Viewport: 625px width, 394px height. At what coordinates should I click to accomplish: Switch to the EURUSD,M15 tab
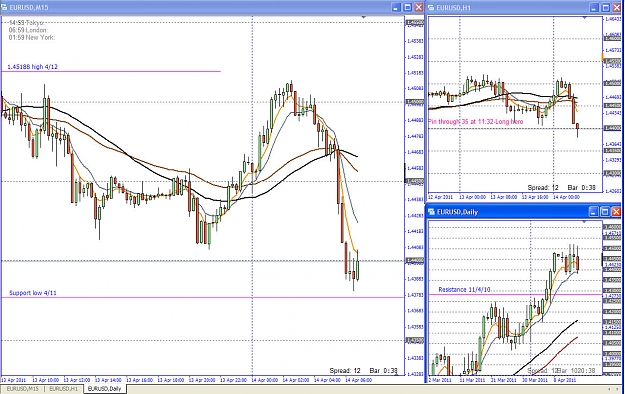(x=23, y=389)
